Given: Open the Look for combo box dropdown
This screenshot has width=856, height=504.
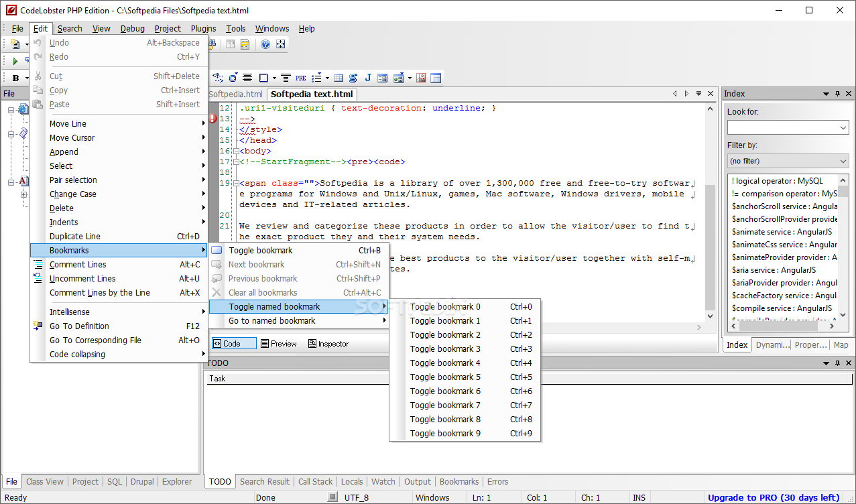Looking at the screenshot, I should tap(843, 127).
